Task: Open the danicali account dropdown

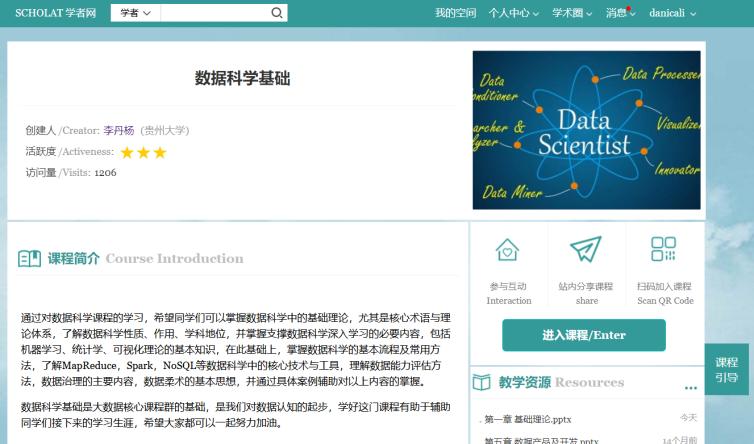Action: pyautogui.click(x=672, y=13)
